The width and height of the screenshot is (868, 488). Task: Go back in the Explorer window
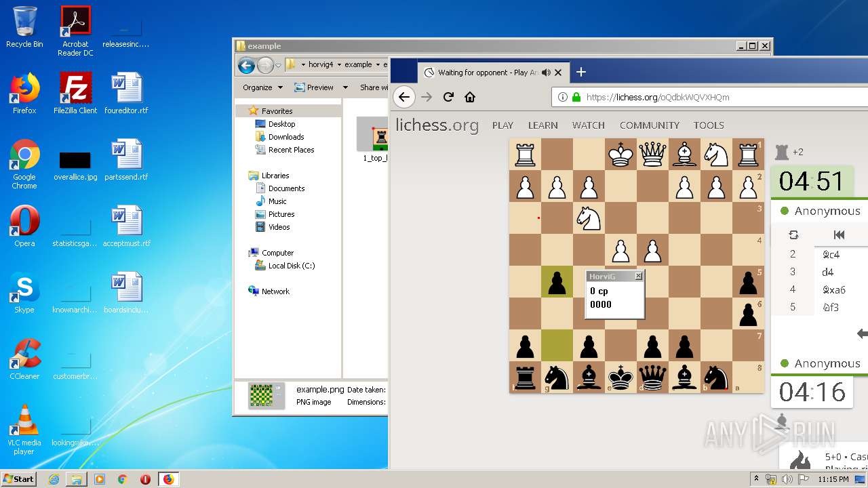pos(246,65)
